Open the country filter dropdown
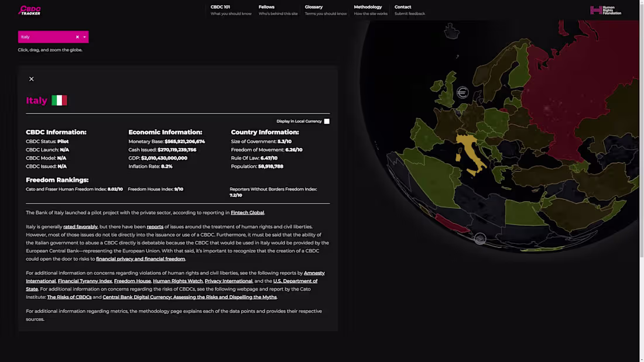This screenshot has width=644, height=362. 84,36
